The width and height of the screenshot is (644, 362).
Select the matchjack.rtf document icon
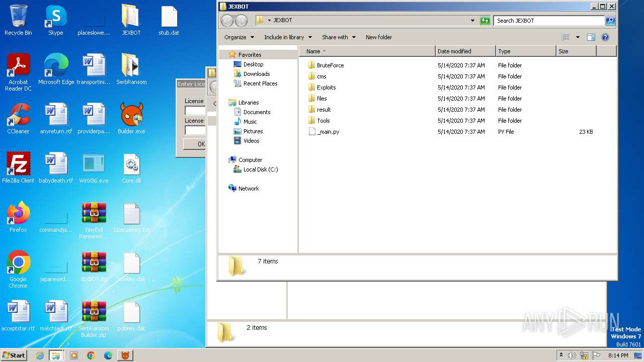[56, 316]
